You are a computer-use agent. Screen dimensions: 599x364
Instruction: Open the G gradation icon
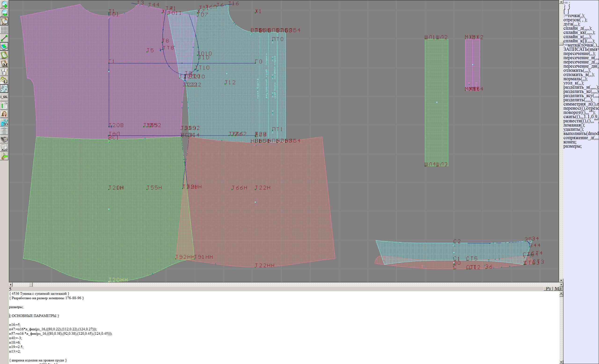click(x=4, y=80)
